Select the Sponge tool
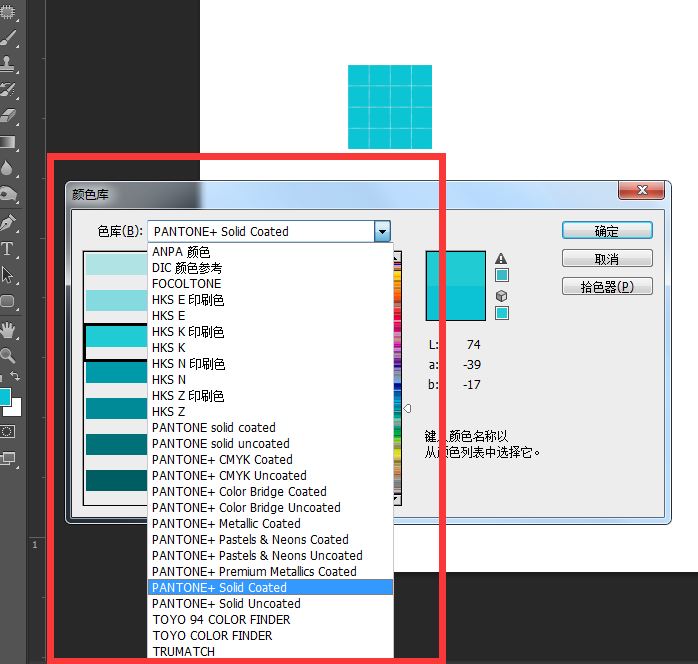Viewport: 698px width, 664px height. click(x=8, y=194)
